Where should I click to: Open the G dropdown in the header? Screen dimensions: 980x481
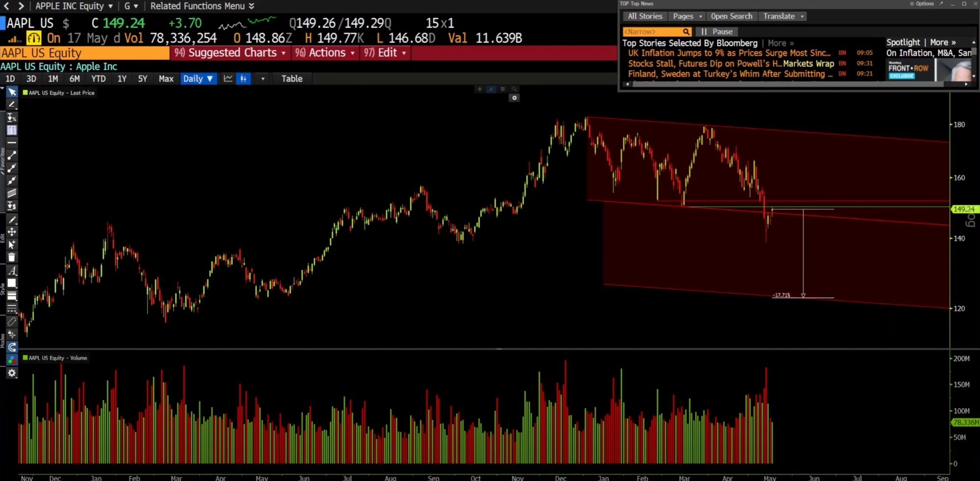(x=131, y=6)
